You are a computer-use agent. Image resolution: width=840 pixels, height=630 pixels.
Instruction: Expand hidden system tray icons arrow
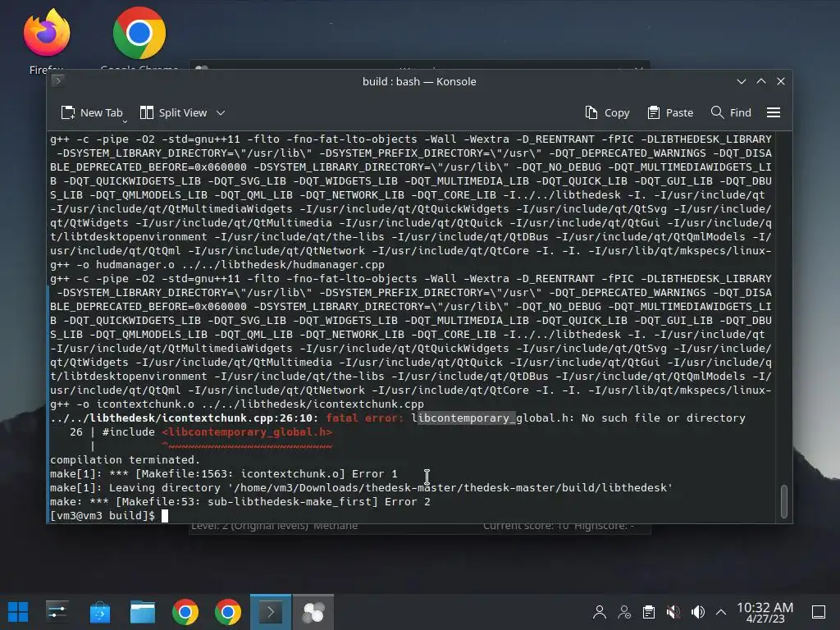721,612
